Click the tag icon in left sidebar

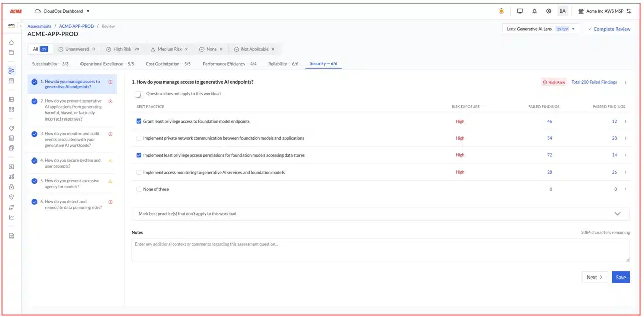[x=11, y=128]
